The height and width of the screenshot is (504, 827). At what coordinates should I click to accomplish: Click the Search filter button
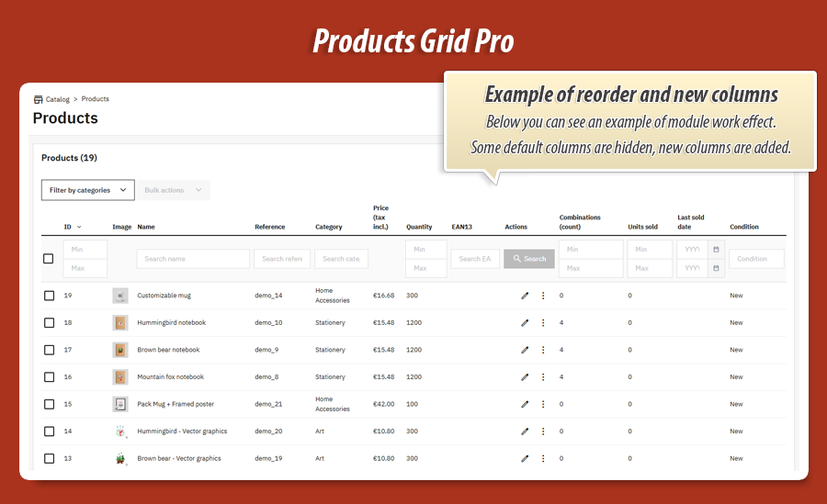click(x=529, y=259)
